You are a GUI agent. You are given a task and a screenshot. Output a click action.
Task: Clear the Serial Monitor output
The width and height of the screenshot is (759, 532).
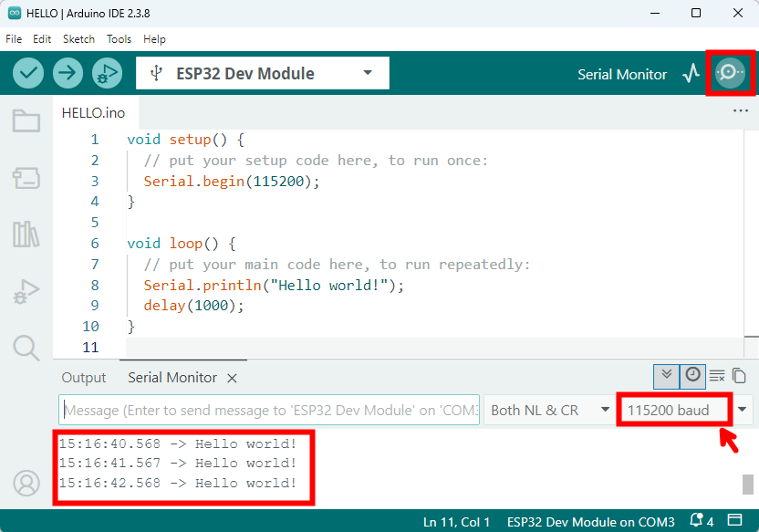tap(717, 376)
